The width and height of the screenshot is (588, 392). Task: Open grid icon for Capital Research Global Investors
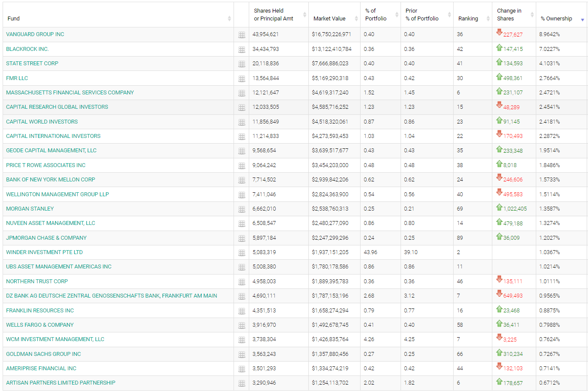pos(242,107)
